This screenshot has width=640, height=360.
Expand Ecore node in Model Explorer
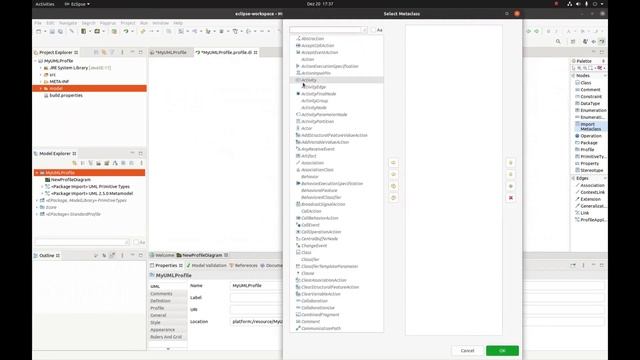click(37, 207)
